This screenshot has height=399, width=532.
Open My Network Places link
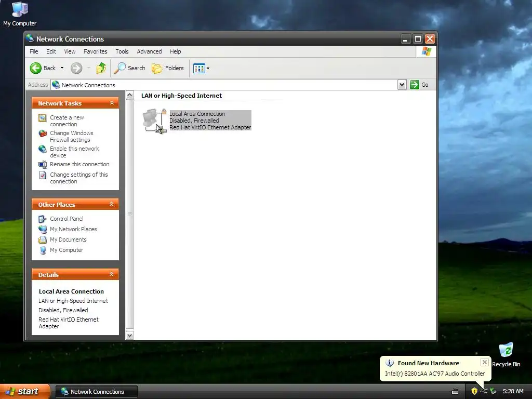[73, 229]
